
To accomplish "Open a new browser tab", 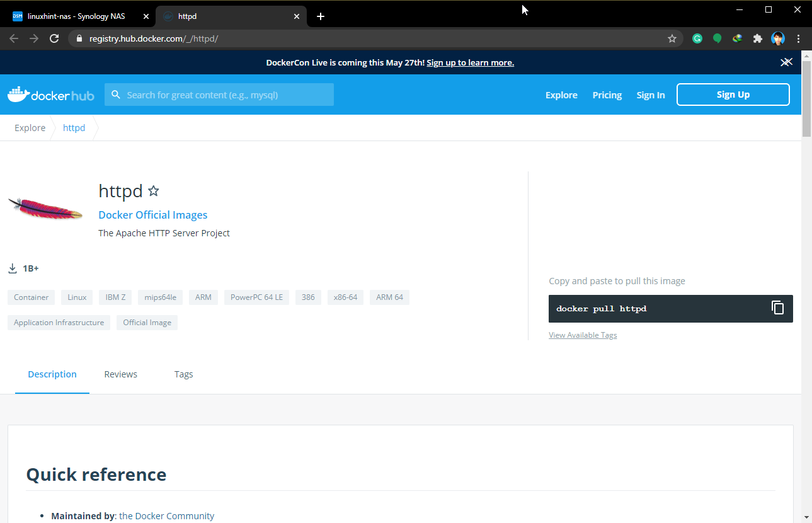I will point(321,16).
